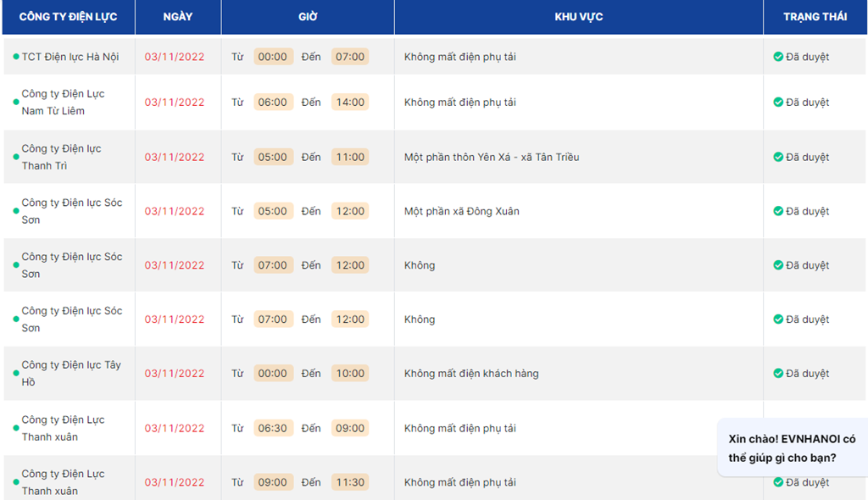Click the 09:00 start time in the 11:30 row
This screenshot has height=500, width=868.
click(273, 482)
